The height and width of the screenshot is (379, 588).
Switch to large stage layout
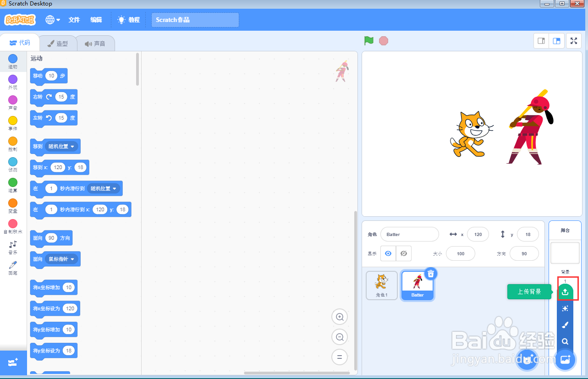click(x=556, y=41)
